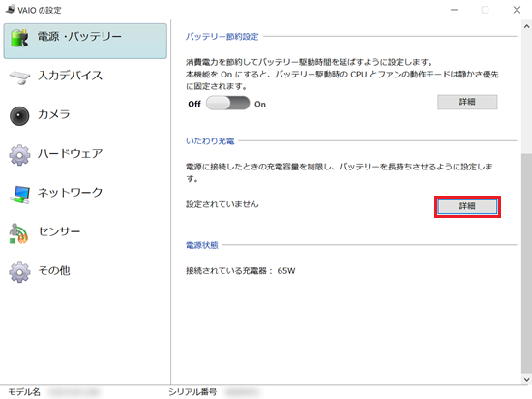Click the モデル名 label in the status bar
This screenshot has width=532, height=399.
24,392
